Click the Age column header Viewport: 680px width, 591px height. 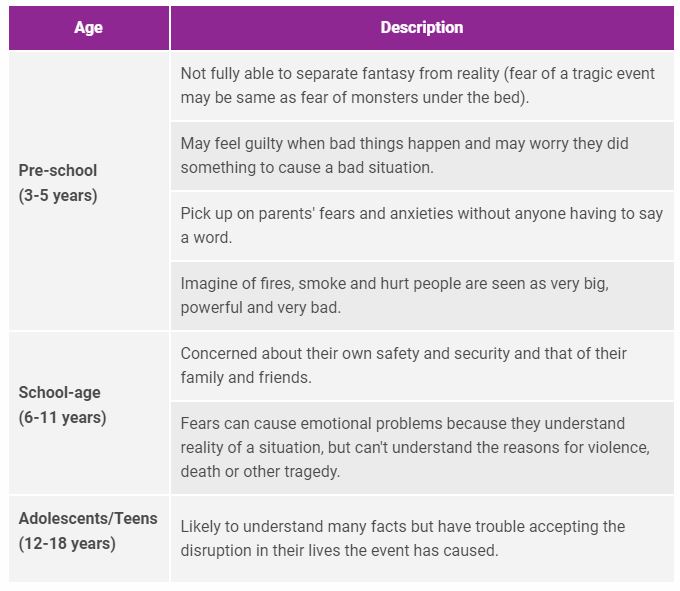[88, 28]
